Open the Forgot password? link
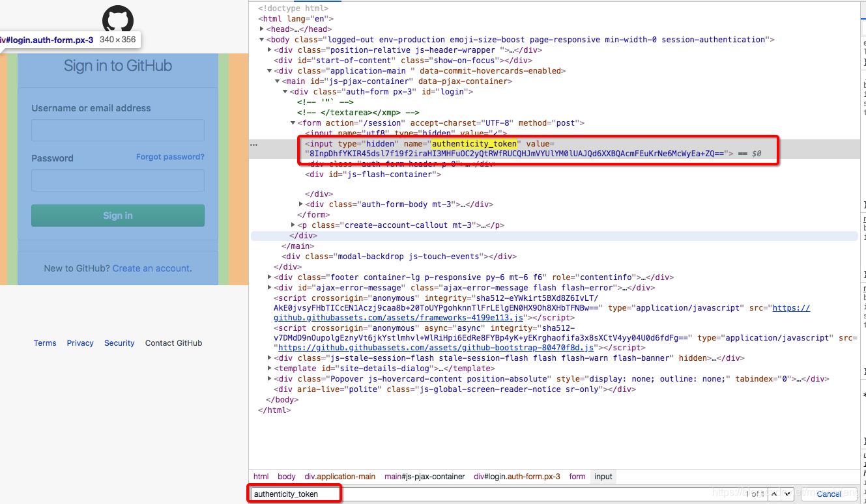 point(170,157)
